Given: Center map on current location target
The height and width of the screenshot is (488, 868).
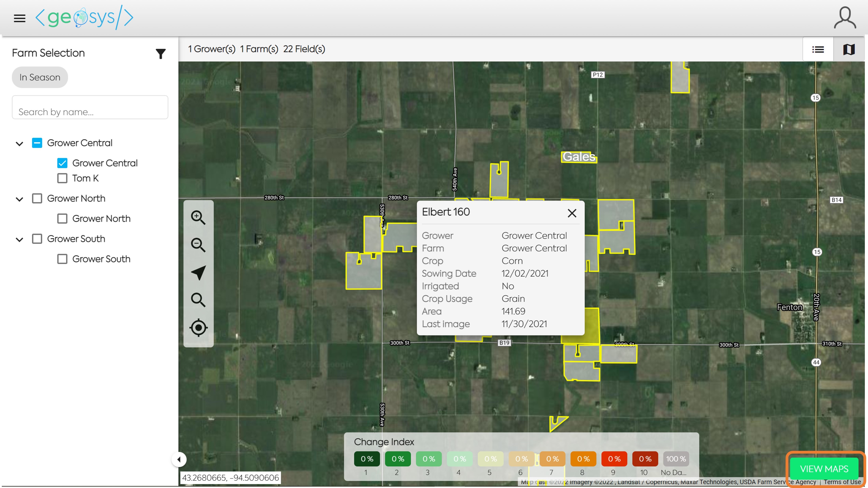Looking at the screenshot, I should [x=198, y=327].
